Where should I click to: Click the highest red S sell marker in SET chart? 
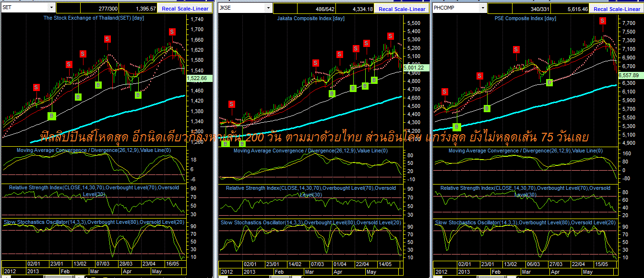pos(172,32)
